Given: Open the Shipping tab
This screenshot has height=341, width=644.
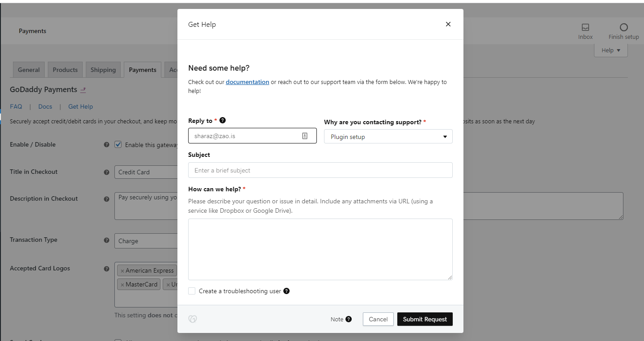Looking at the screenshot, I should pos(103,70).
